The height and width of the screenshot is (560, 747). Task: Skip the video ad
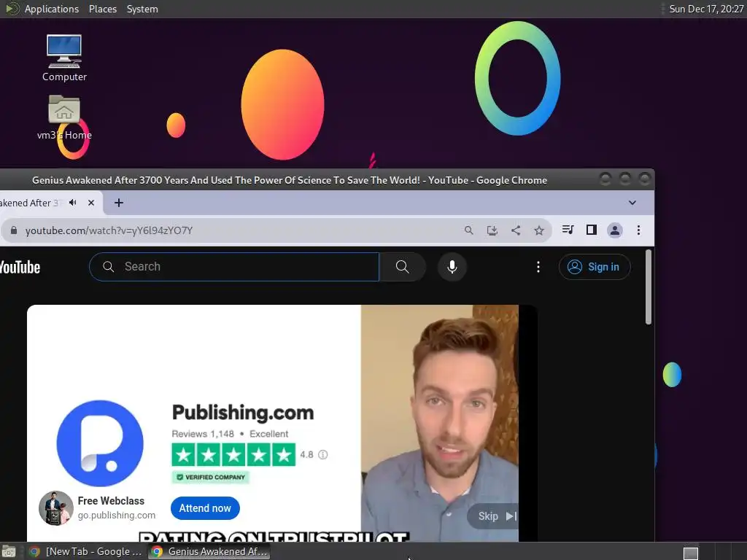[495, 516]
